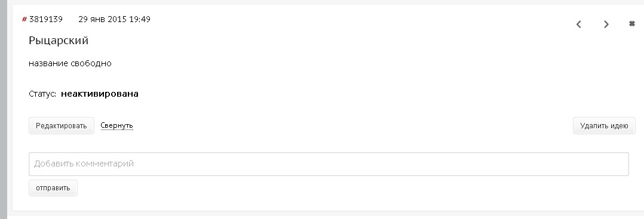Focus the Добавить комментарий field
Image resolution: width=644 pixels, height=219 pixels.
pyautogui.click(x=329, y=164)
